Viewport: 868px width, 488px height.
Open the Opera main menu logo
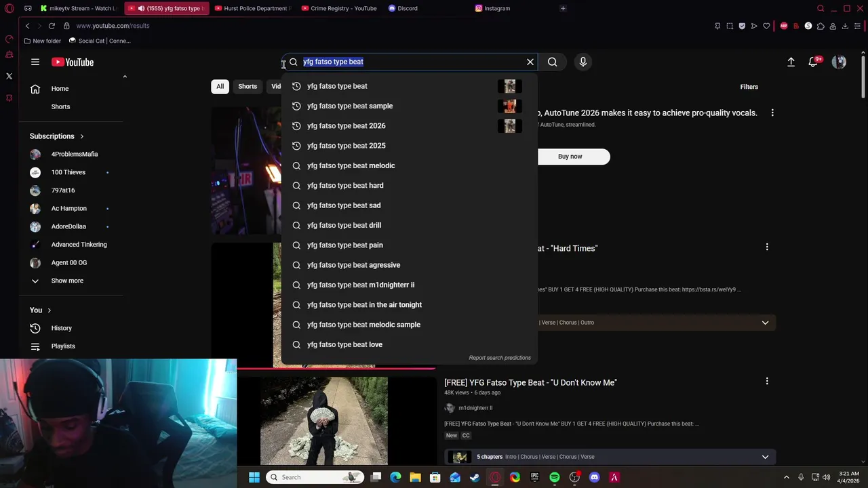[9, 9]
